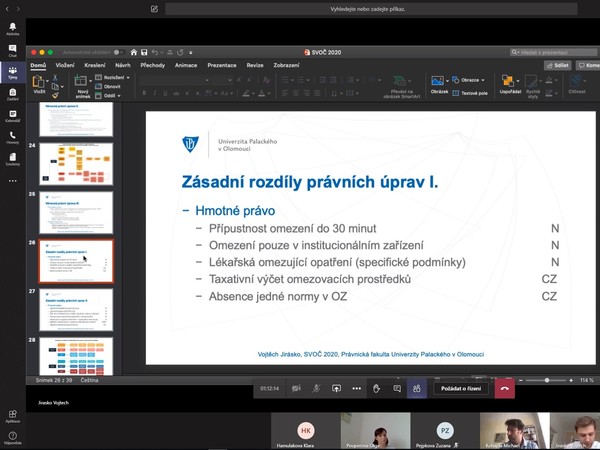Screen dimensions: 600x450
Task: Adjust the zoom slider in status bar
Action: coord(547,380)
